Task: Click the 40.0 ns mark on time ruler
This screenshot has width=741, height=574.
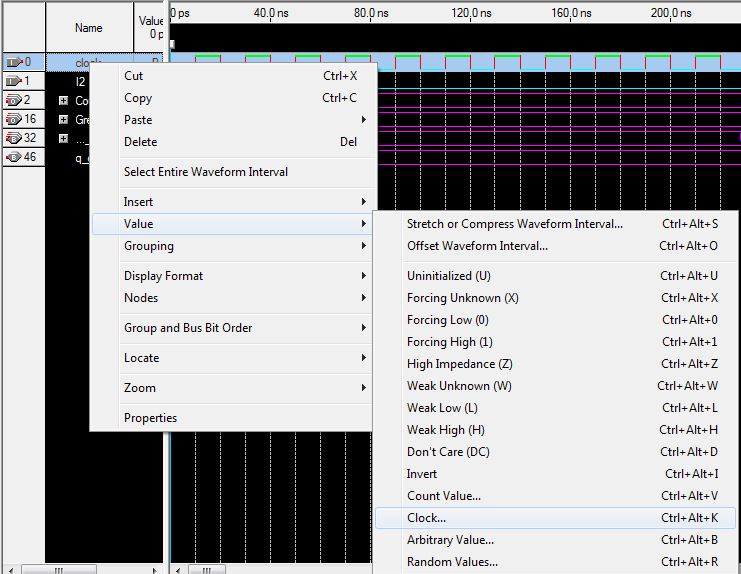Action: click(270, 13)
